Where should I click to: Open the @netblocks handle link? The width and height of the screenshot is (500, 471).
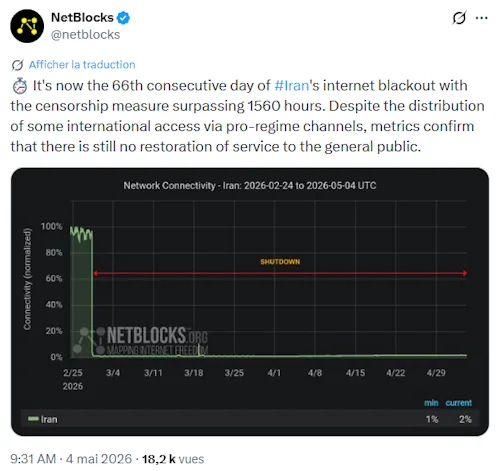[x=85, y=35]
